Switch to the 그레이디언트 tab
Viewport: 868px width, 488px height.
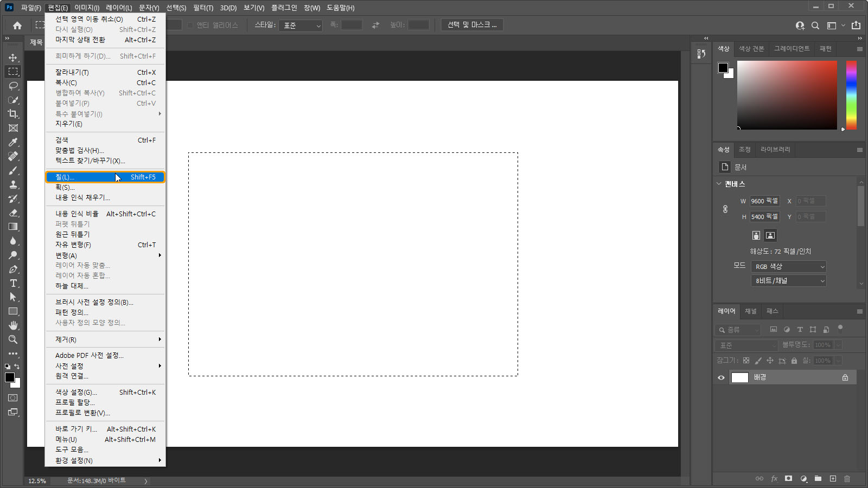[x=792, y=49]
